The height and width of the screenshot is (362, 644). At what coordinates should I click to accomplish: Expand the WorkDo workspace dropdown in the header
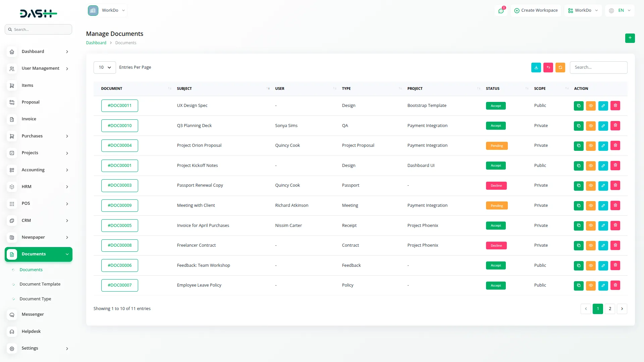click(x=583, y=10)
